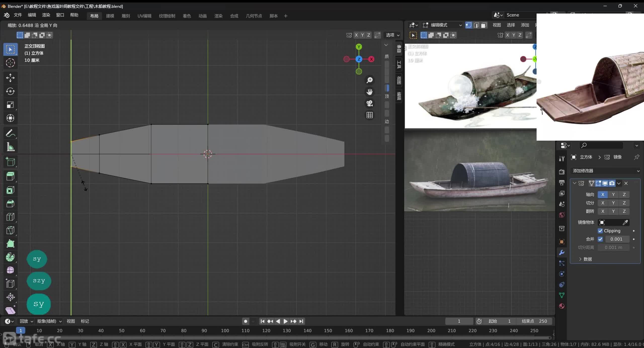
Task: Open the 选项 options dropdown
Action: point(392,35)
